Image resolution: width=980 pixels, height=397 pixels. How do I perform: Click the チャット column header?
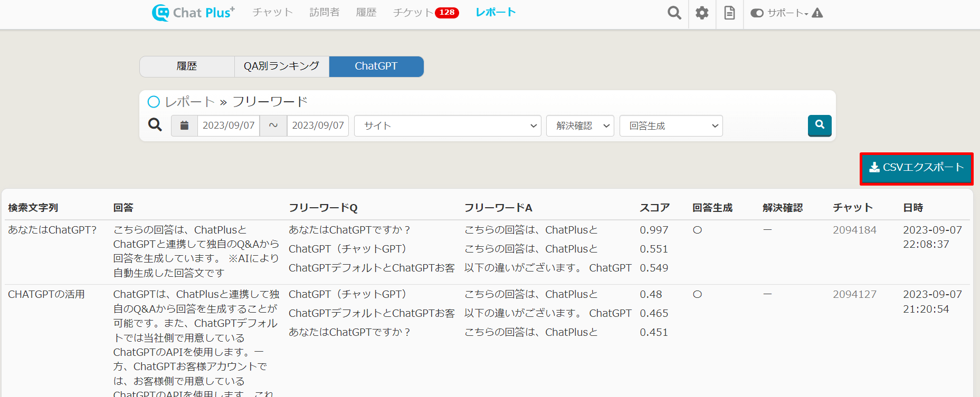853,208
